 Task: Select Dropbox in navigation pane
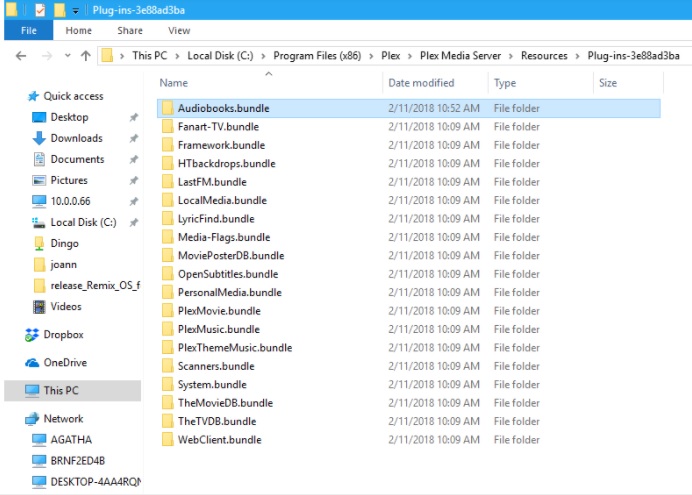click(63, 335)
